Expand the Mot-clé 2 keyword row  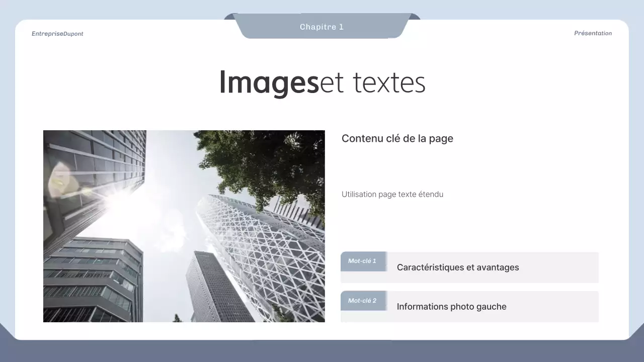[x=469, y=306]
